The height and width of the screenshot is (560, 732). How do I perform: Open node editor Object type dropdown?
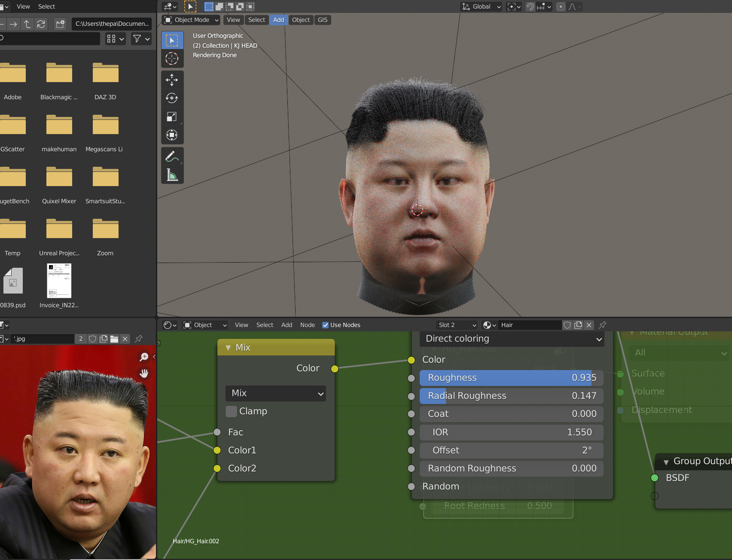click(205, 325)
